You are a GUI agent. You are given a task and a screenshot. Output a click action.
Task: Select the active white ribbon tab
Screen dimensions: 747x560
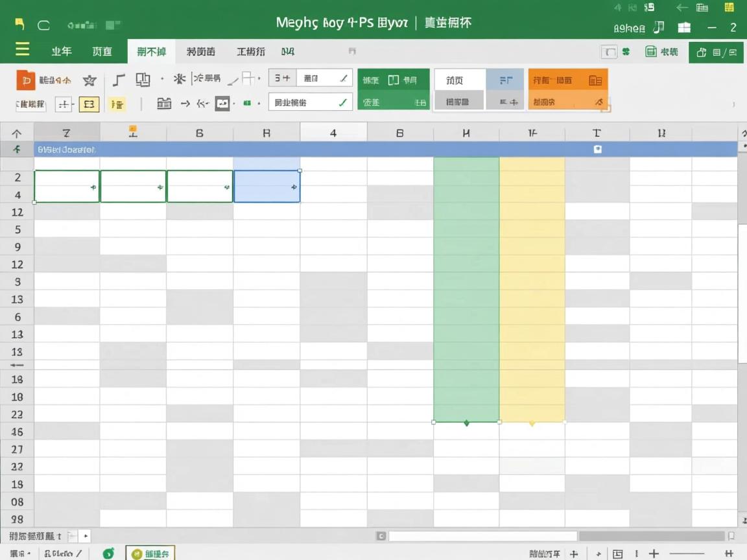(151, 52)
